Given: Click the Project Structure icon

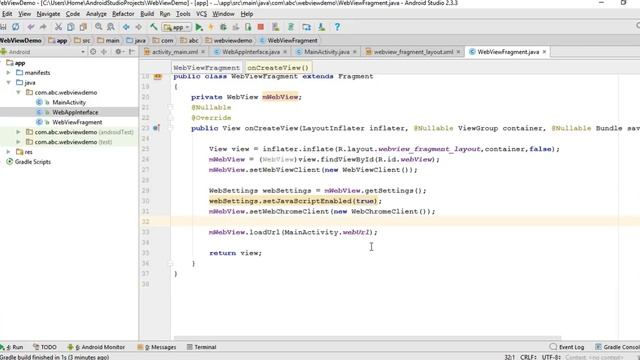Looking at the screenshot, I should click(x=307, y=27).
